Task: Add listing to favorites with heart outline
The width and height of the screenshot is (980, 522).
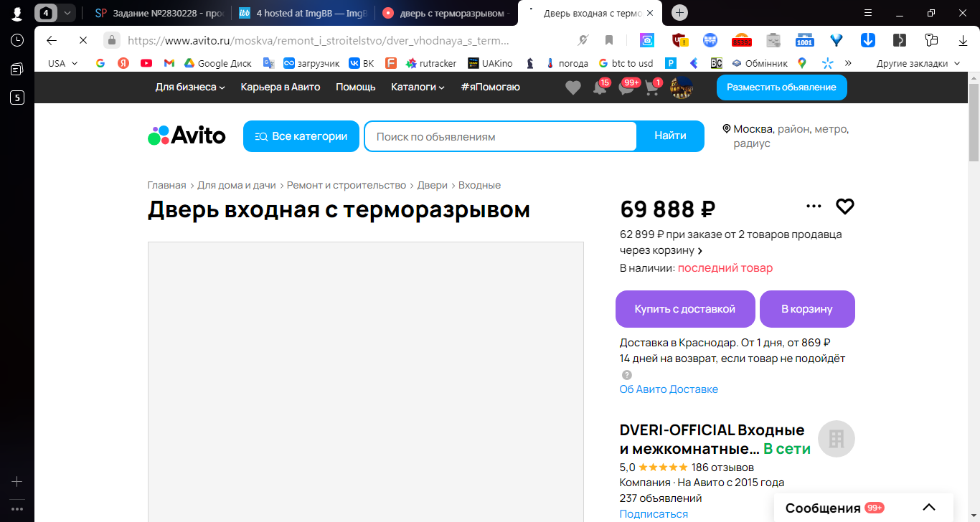Action: (845, 207)
